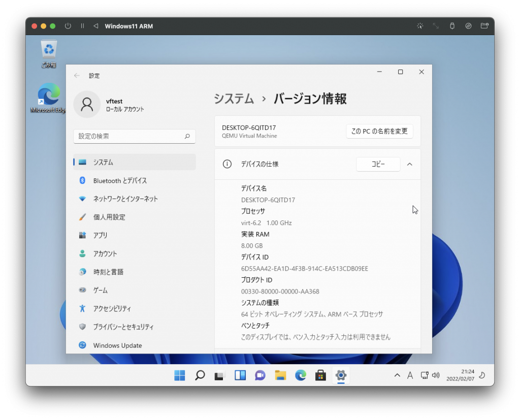This screenshot has width=520, height=420.
Task: Open the shared folder icon in VM toolbar
Action: pyautogui.click(x=484, y=26)
